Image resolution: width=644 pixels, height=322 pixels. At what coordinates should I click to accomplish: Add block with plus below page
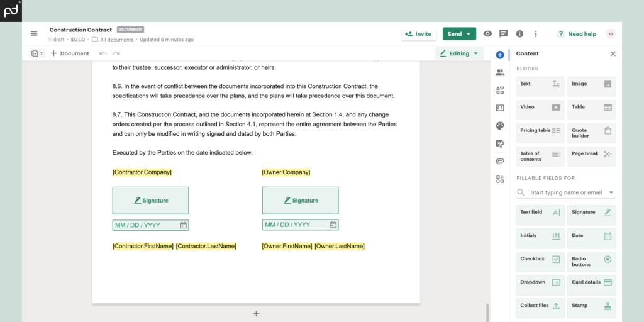click(257, 314)
